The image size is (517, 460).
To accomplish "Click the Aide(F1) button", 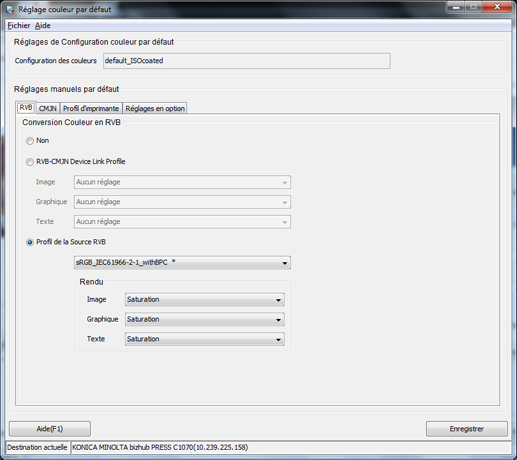I will pyautogui.click(x=50, y=429).
